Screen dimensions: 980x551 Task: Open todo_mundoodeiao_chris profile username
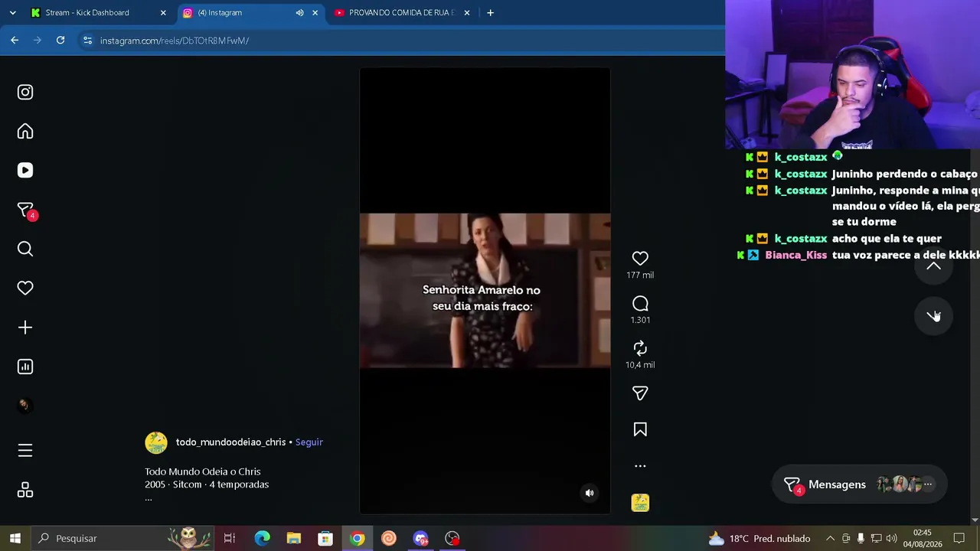[230, 442]
